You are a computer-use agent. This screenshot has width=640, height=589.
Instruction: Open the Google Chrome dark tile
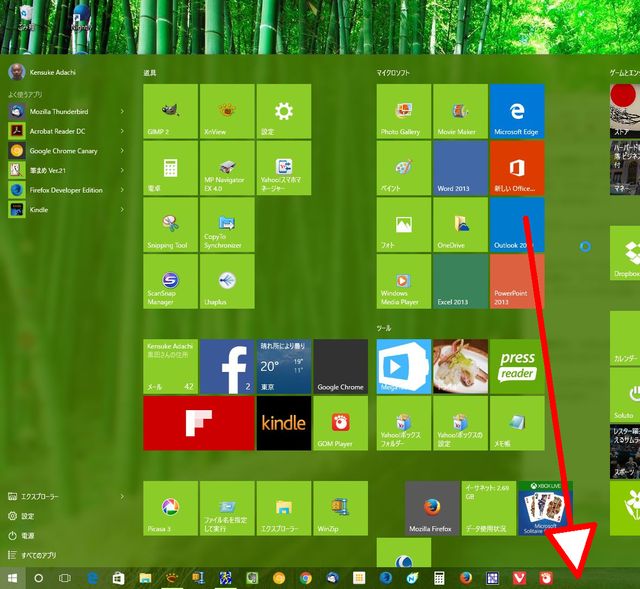pos(341,367)
